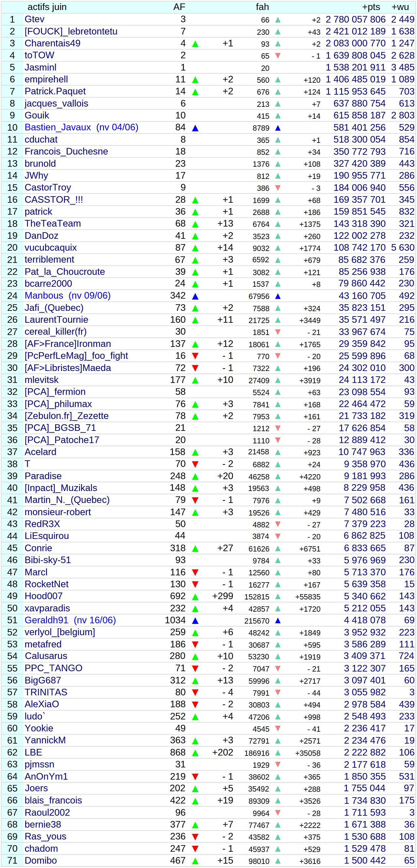
Task: Click the red fah down arrow in toTOW row
Action: point(278,55)
